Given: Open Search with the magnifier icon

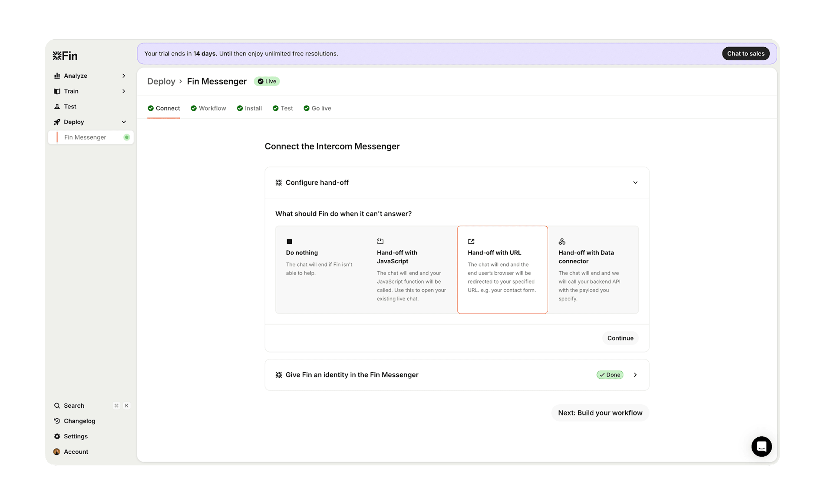Looking at the screenshot, I should [57, 405].
